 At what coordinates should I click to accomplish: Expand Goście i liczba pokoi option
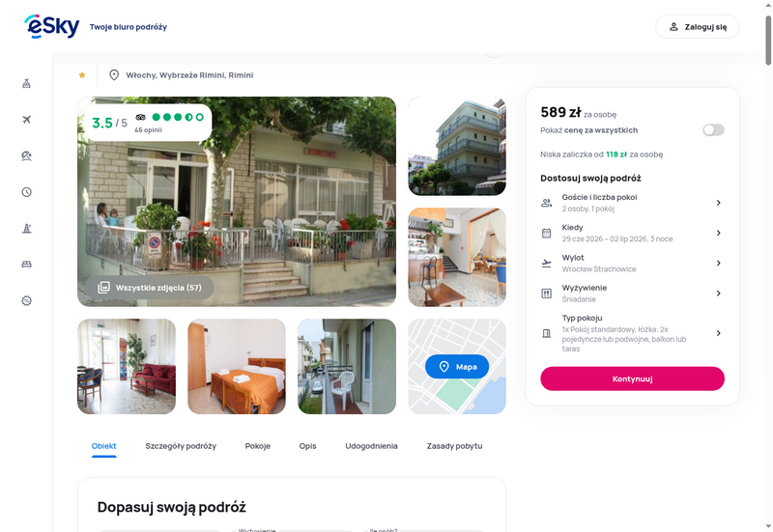[633, 203]
